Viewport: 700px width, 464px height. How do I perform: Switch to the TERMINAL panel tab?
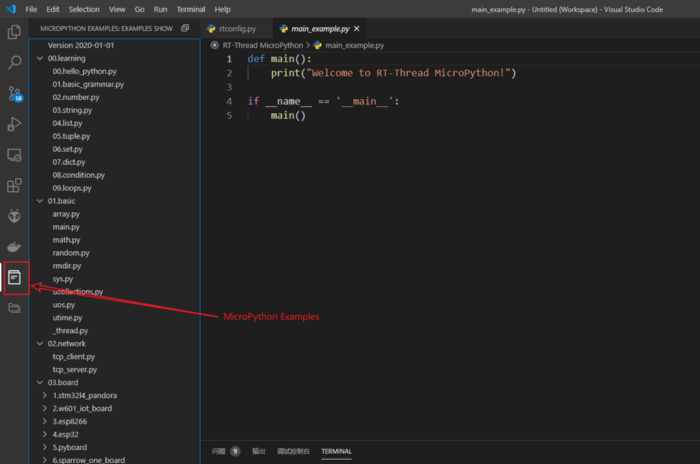337,451
